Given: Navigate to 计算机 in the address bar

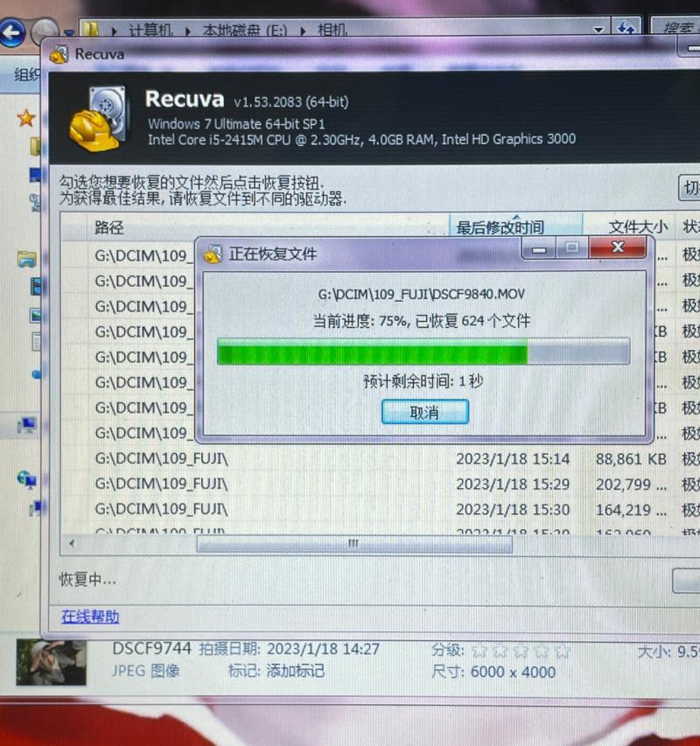Looking at the screenshot, I should click(150, 31).
